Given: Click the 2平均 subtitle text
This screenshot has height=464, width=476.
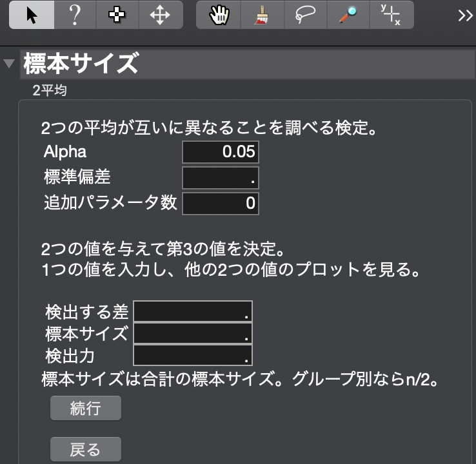Looking at the screenshot, I should pos(50,90).
